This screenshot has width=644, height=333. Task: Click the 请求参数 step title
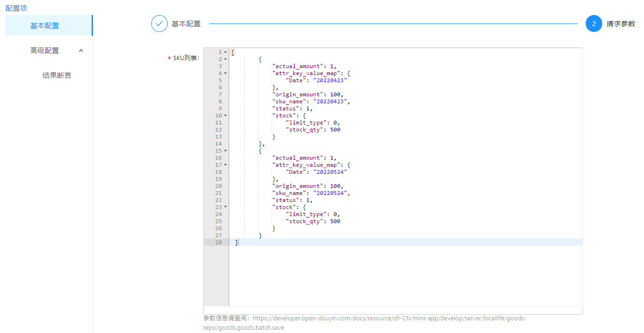point(621,24)
